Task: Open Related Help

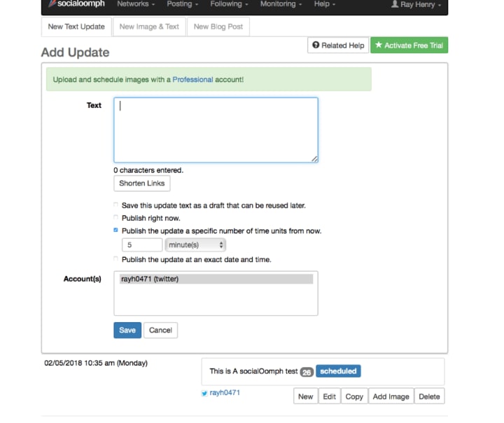Action: (338, 46)
